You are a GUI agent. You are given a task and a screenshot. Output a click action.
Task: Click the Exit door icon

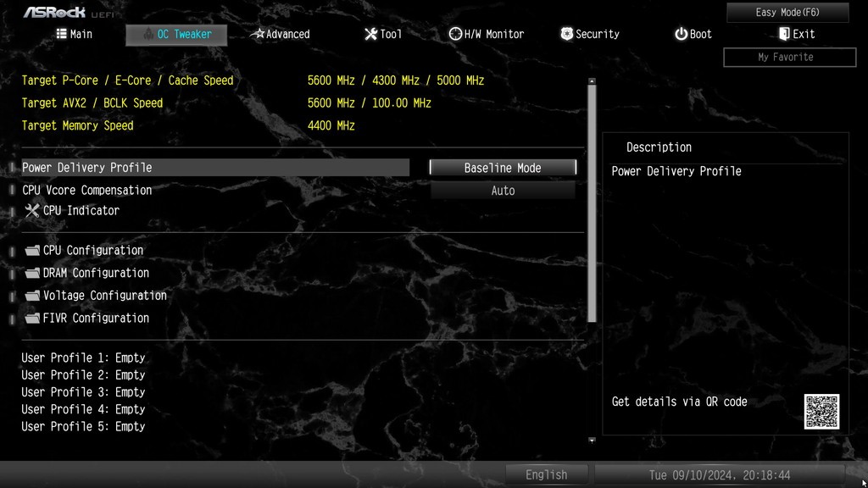[x=784, y=34]
